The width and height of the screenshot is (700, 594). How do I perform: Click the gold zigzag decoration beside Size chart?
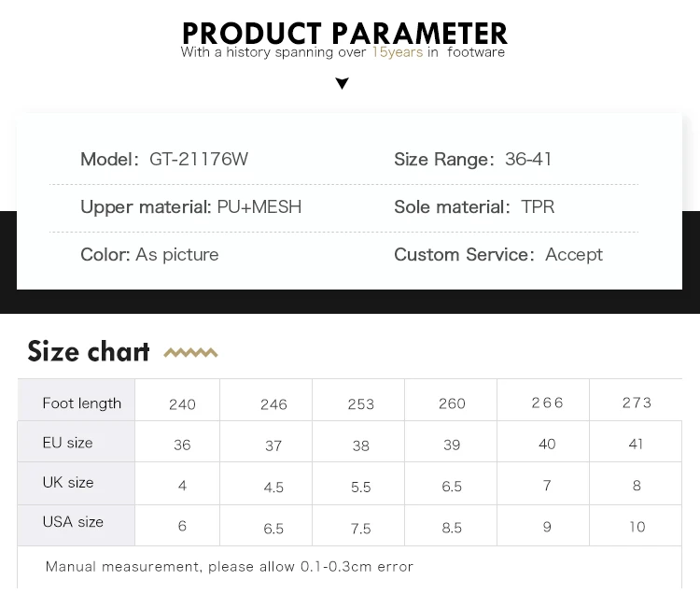190,353
